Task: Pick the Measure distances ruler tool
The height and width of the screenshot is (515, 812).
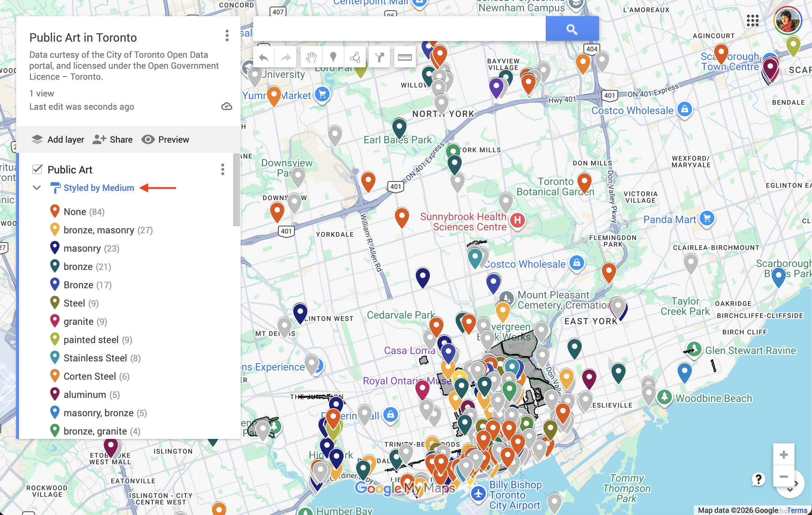Action: pyautogui.click(x=405, y=57)
